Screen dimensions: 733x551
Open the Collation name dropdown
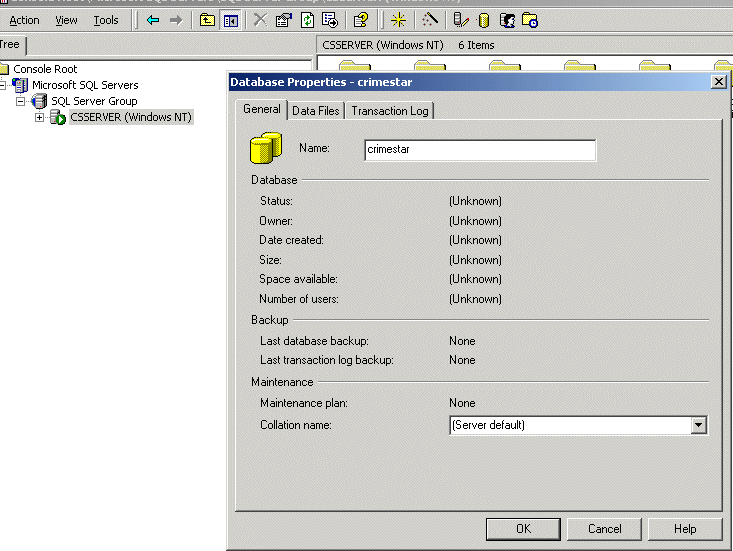698,426
